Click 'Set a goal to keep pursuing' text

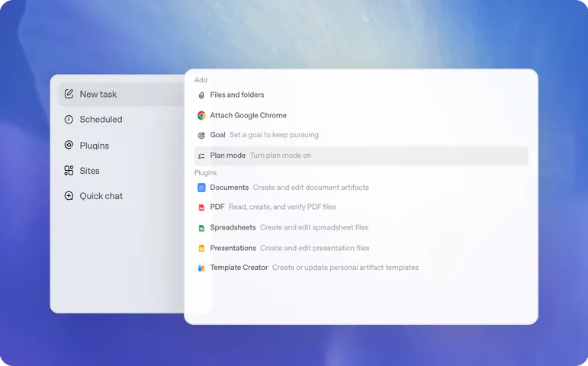274,135
